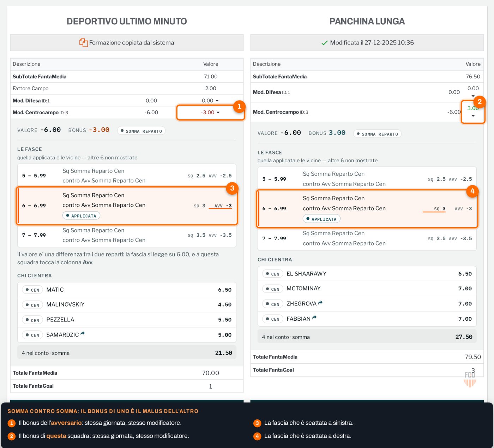Screen dimensions: 494x448
Task: Click the CEN badge beside MALINOVSKIY
Action: click(32, 305)
